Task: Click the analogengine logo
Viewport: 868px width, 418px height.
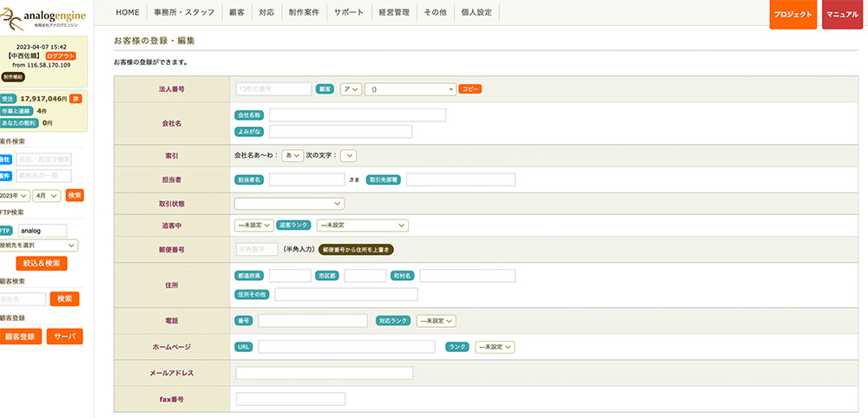Action: 43,17
